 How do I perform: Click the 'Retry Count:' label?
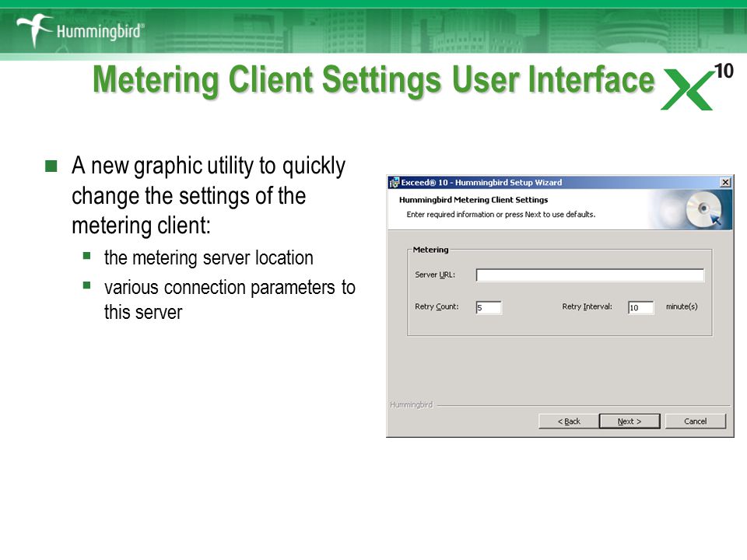tap(437, 306)
